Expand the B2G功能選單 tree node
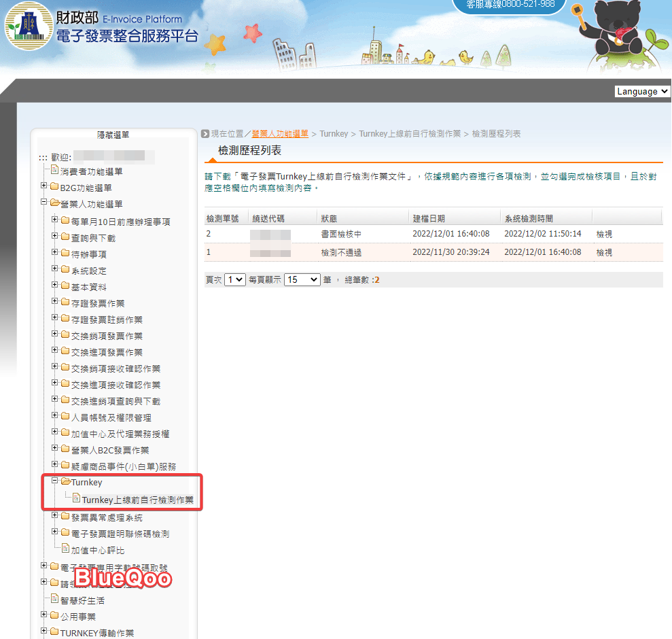Screen dimensions: 672x639 click(44, 187)
